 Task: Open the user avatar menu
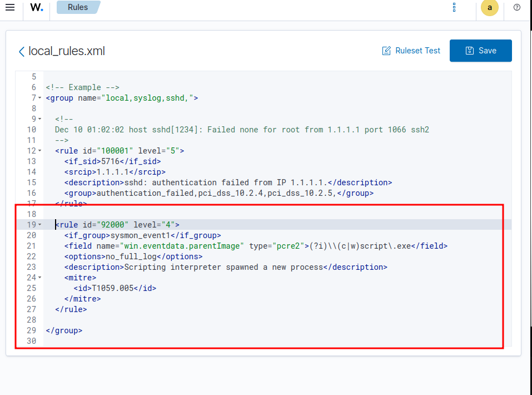pyautogui.click(x=489, y=8)
